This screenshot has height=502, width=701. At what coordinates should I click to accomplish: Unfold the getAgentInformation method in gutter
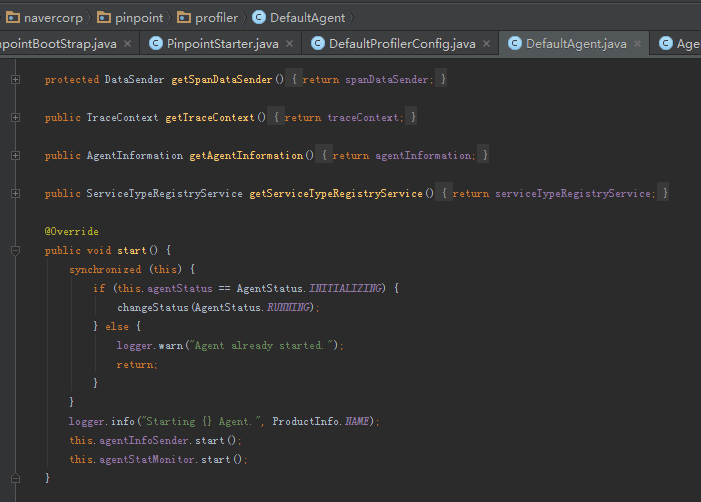(16, 156)
